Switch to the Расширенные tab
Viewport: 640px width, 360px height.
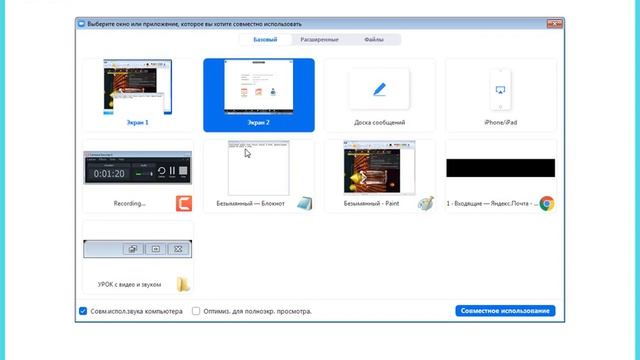320,40
